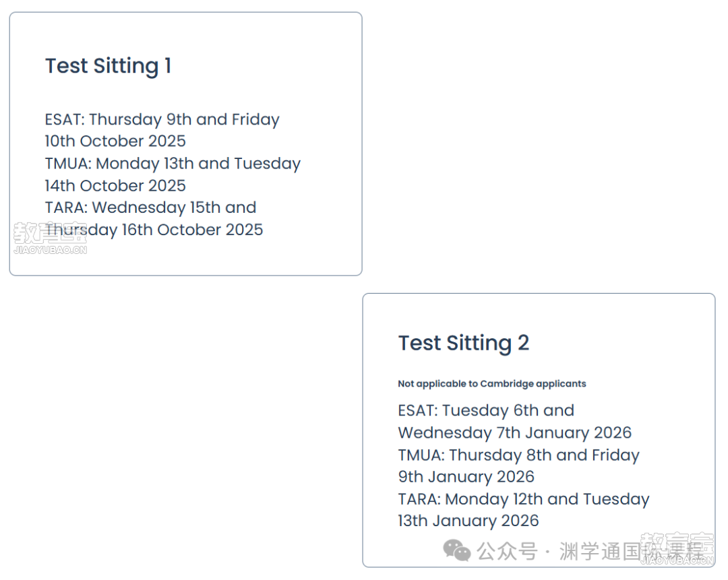Click the '9th January 2026' text
The height and width of the screenshot is (580, 728).
(466, 476)
